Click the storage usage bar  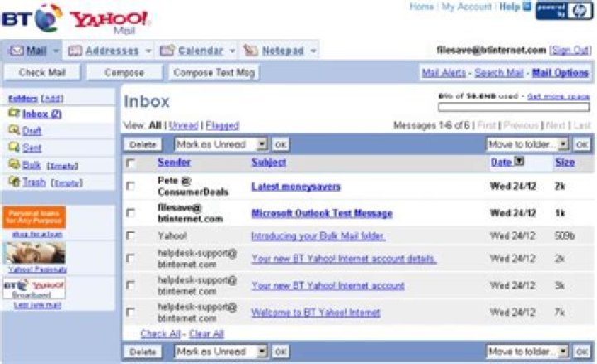coord(514,107)
